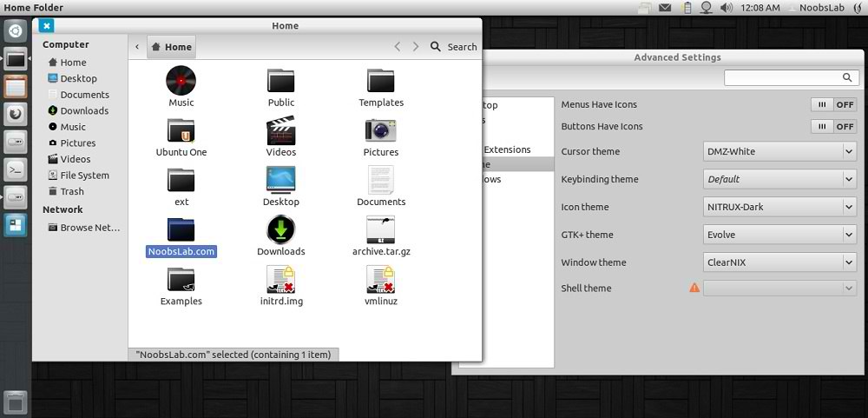The image size is (868, 418).
Task: Open the Firefox launcher icon
Action: click(15, 114)
